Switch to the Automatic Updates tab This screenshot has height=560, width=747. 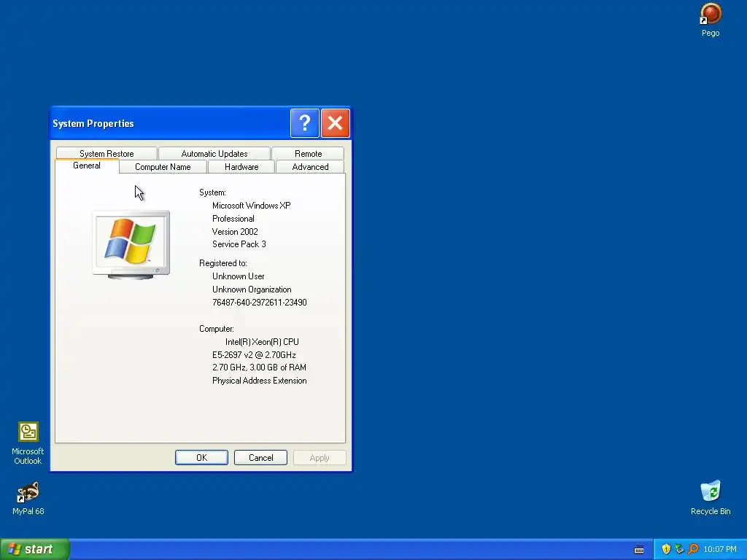[214, 154]
